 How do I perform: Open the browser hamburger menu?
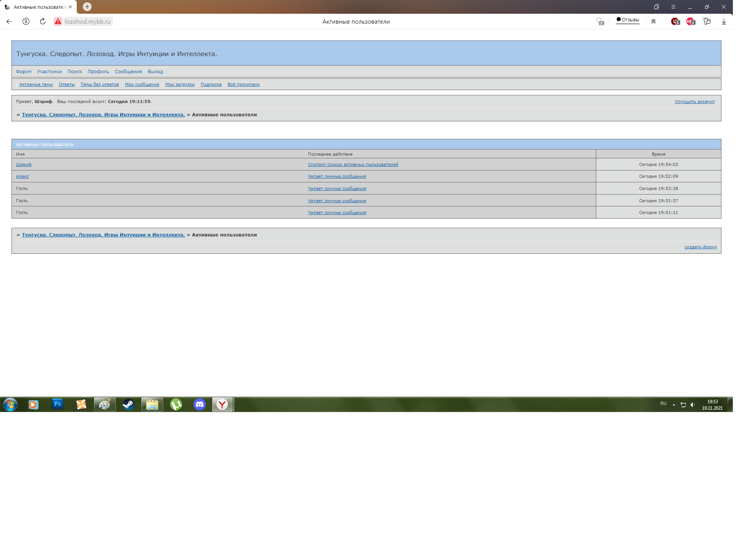673,7
